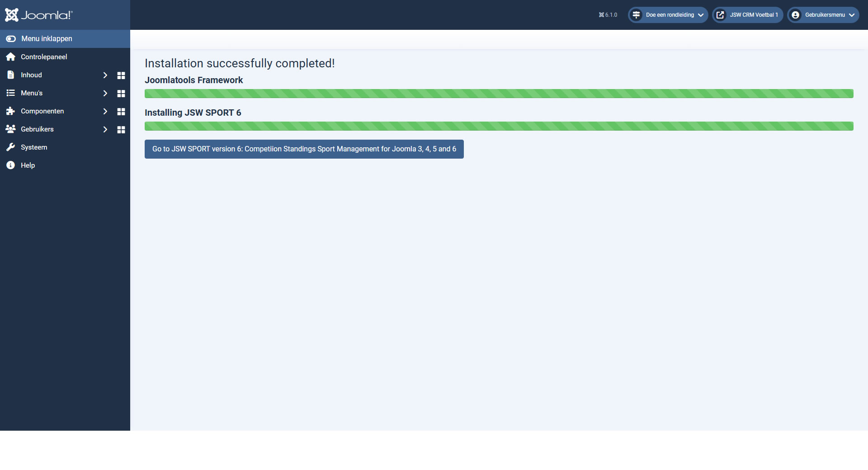The image size is (868, 470).
Task: Open the Componenten dashboard grid icon
Action: coord(121,112)
